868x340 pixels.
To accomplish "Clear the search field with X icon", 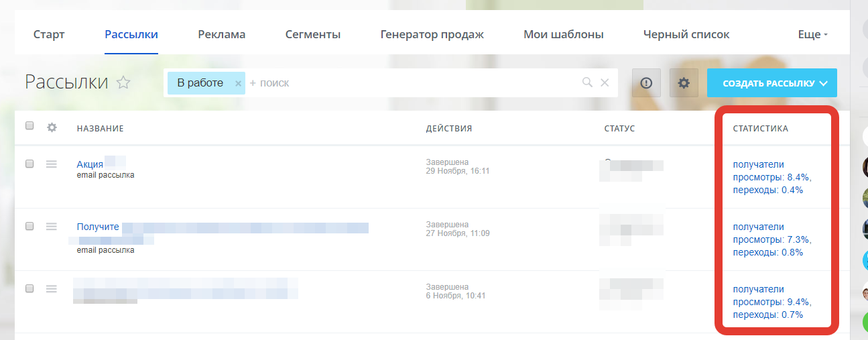I will (605, 82).
